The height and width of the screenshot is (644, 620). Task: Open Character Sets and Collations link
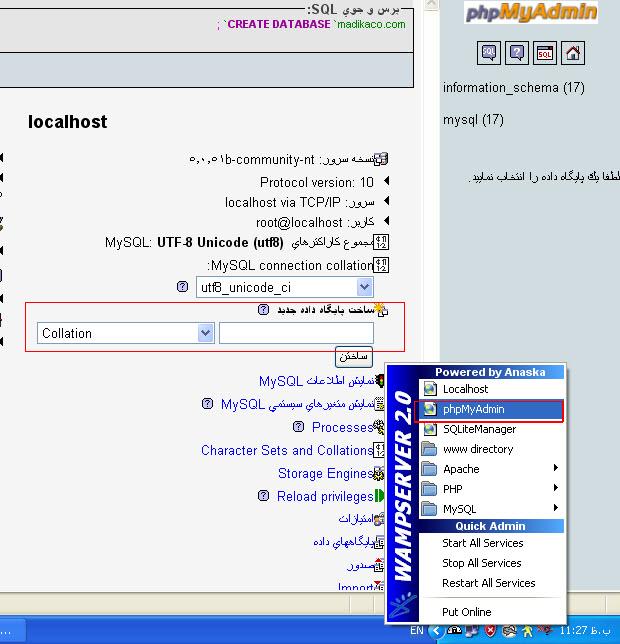tap(287, 451)
